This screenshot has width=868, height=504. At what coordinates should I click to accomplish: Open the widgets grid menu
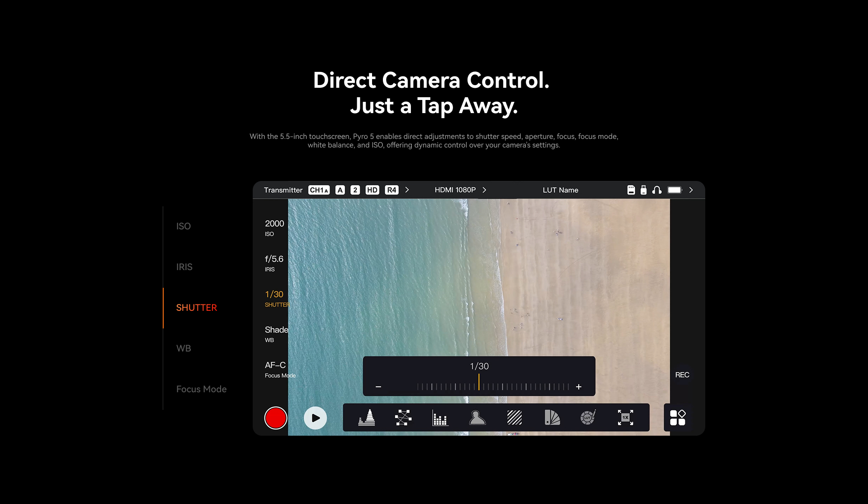coord(677,418)
